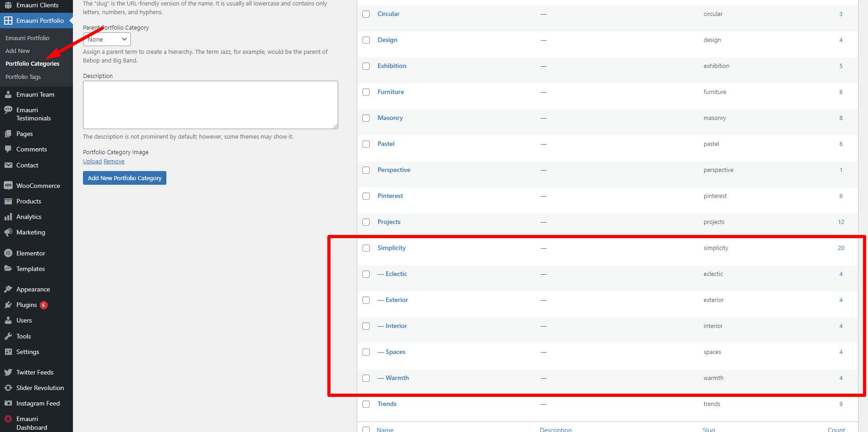Click the Emaurri Dashboard red icon
This screenshot has height=432, width=868.
coord(8,419)
